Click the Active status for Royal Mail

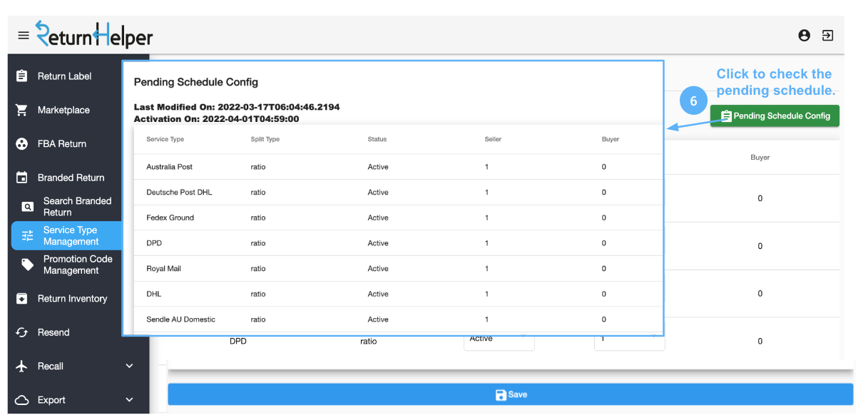(378, 269)
